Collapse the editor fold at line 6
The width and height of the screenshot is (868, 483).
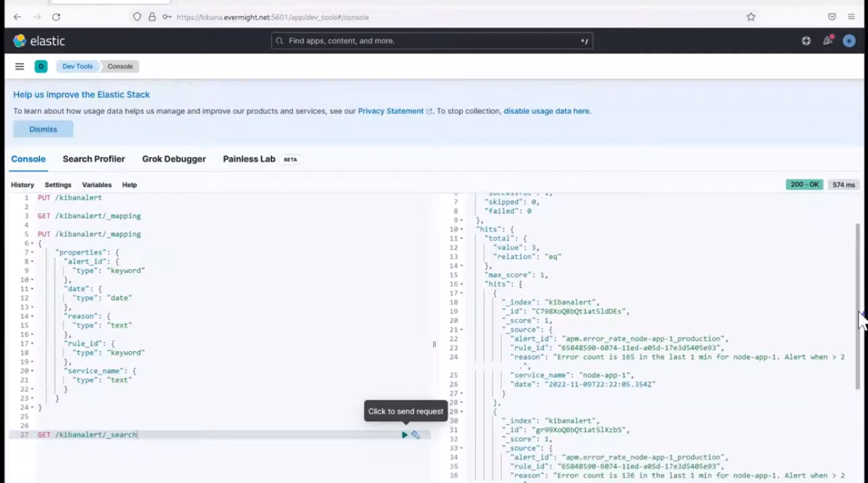[x=32, y=243]
